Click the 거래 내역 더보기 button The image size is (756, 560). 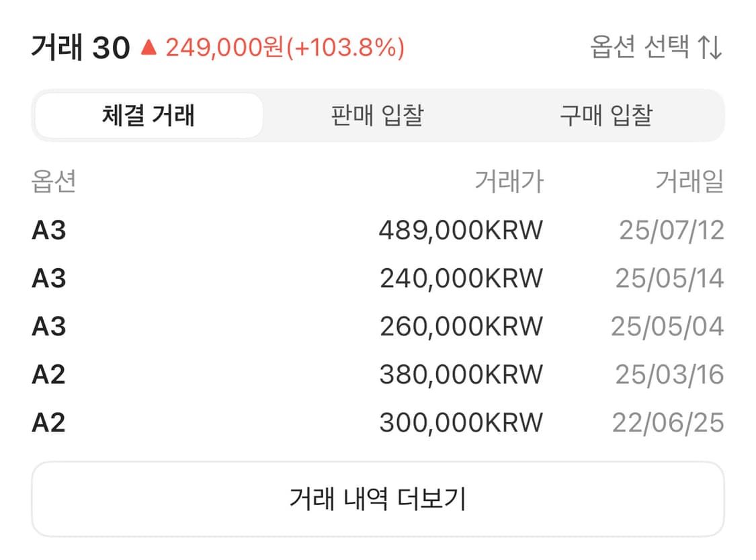[378, 497]
